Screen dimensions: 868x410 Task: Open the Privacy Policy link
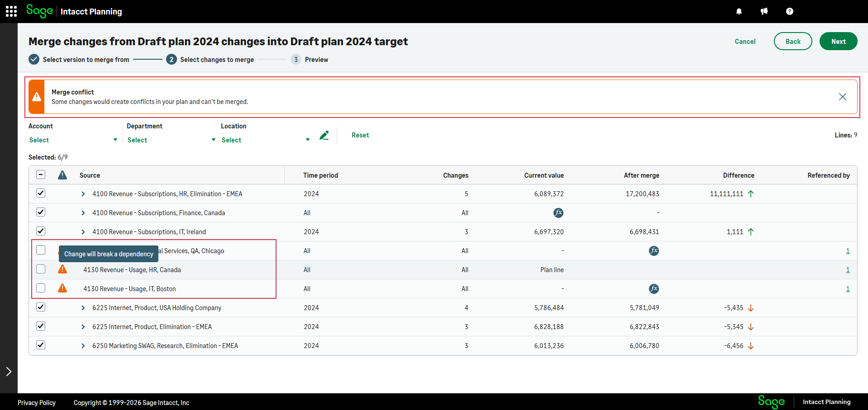(x=37, y=403)
